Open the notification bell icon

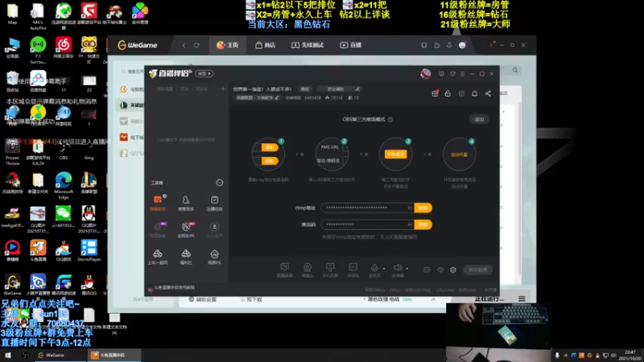474,93
